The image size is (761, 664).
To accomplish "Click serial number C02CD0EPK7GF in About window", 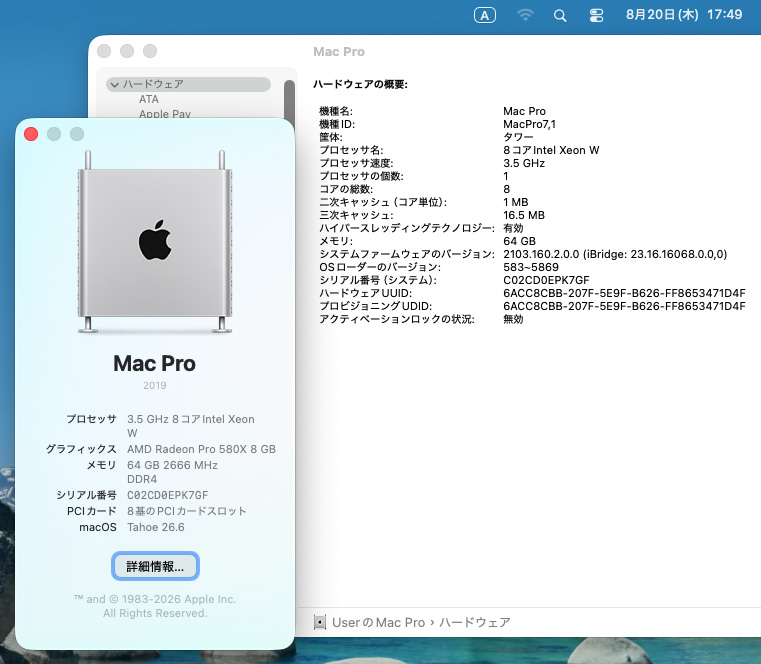I will click(x=167, y=495).
